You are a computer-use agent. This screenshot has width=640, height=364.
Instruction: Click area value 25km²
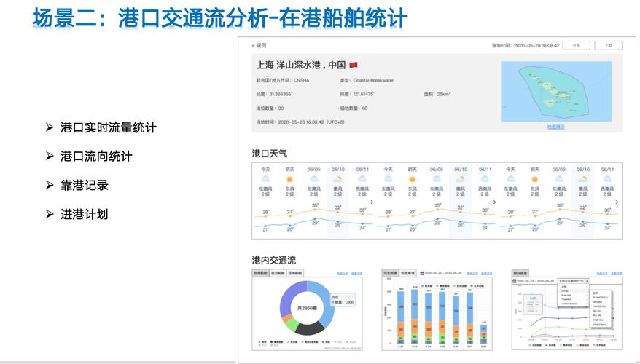pos(444,94)
